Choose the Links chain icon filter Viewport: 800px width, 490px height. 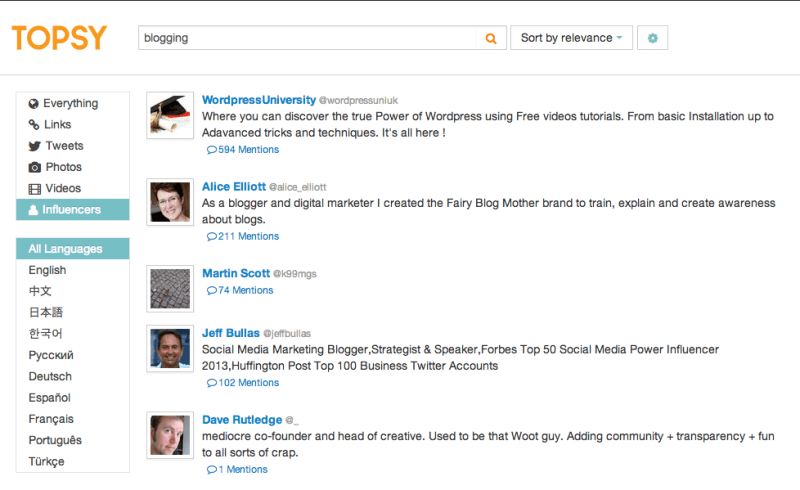click(34, 125)
